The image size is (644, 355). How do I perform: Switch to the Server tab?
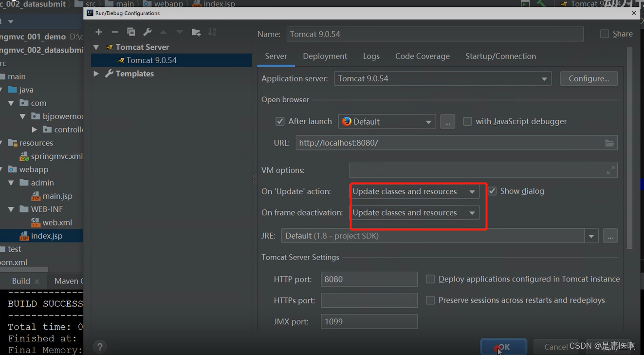276,56
